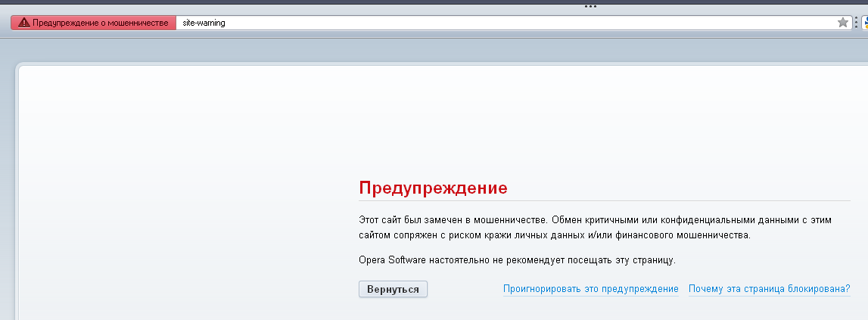Open the Почему эта страница блокирована? link
This screenshot has width=868, height=320.
(x=770, y=289)
